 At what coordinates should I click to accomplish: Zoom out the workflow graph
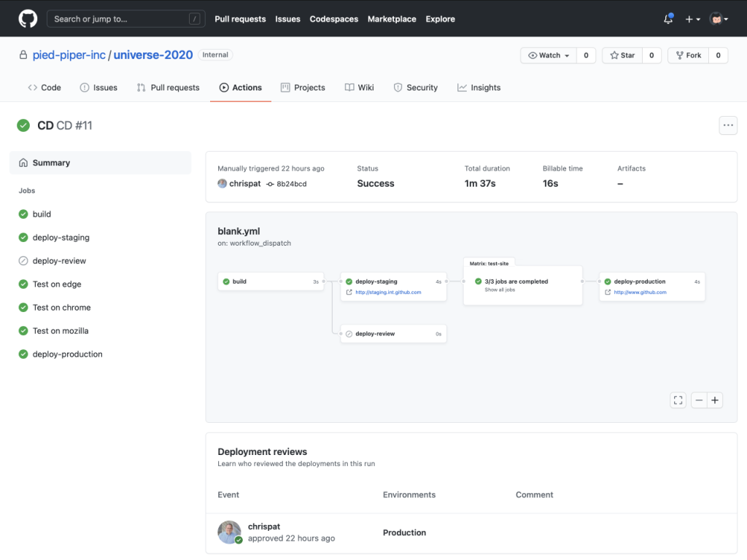pyautogui.click(x=699, y=400)
